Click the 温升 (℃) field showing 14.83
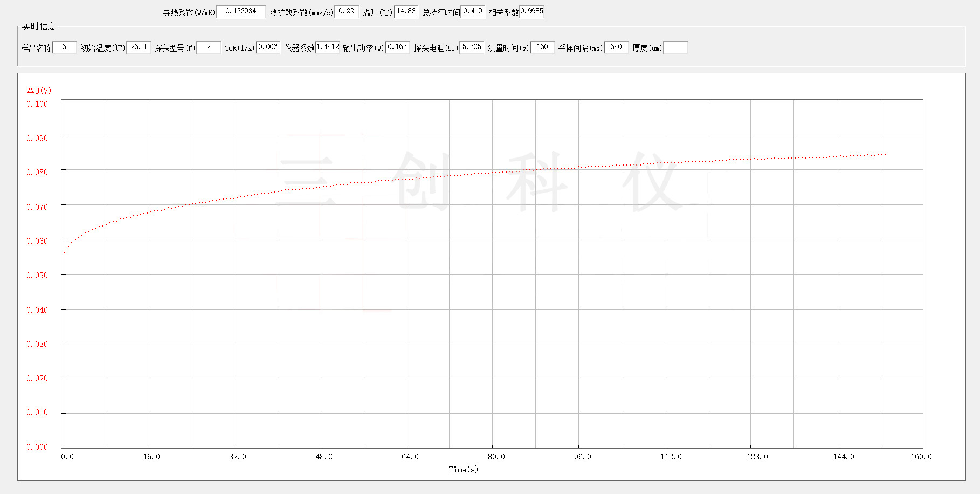 406,12
